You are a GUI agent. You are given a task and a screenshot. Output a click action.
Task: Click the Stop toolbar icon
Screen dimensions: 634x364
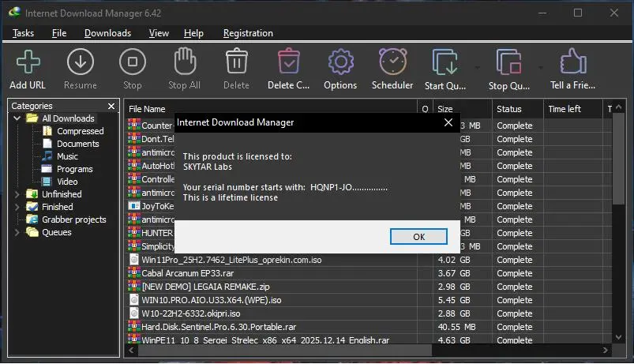click(x=132, y=62)
